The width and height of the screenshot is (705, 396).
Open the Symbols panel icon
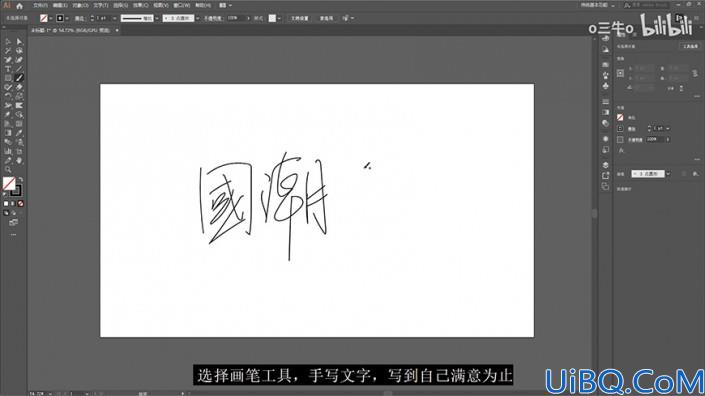tap(606, 85)
